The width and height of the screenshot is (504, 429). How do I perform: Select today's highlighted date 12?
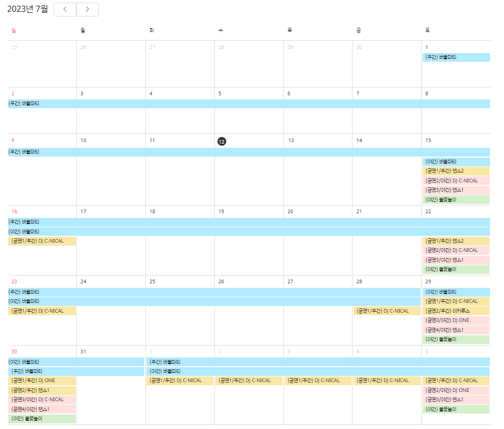[222, 141]
